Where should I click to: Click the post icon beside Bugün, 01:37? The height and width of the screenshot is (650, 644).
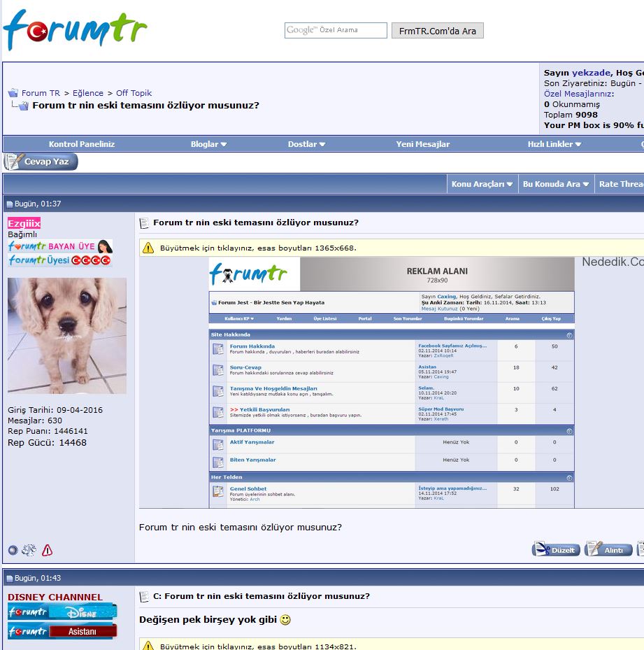10,204
